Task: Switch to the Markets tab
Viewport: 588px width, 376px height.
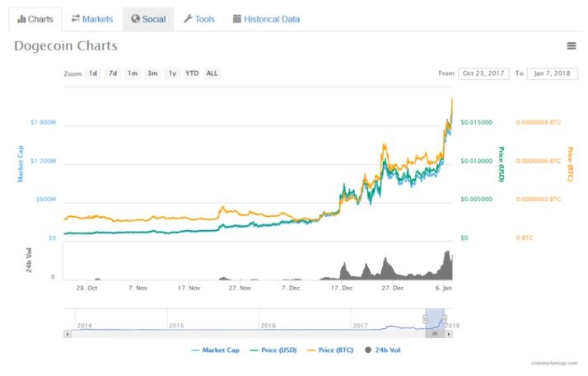Action: [x=92, y=19]
